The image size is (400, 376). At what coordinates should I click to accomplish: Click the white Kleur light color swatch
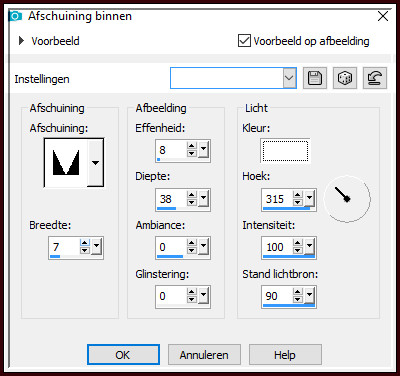(x=285, y=151)
